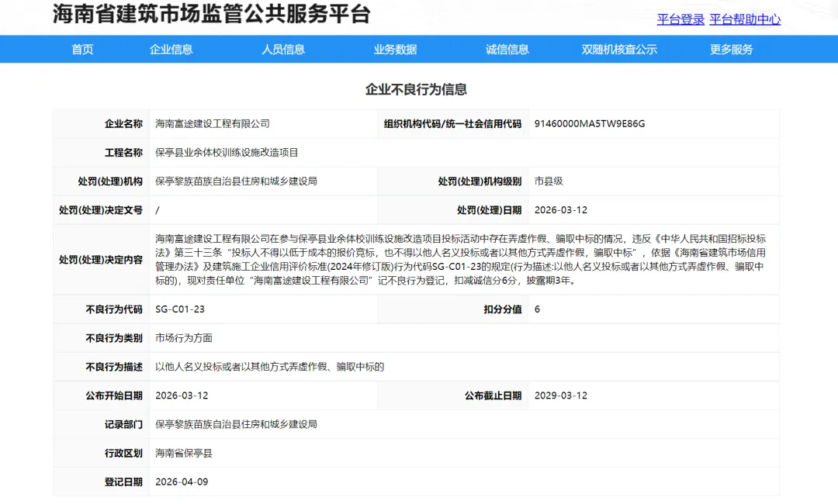
Task: Click the 公布开始日期 label
Action: 114,395
